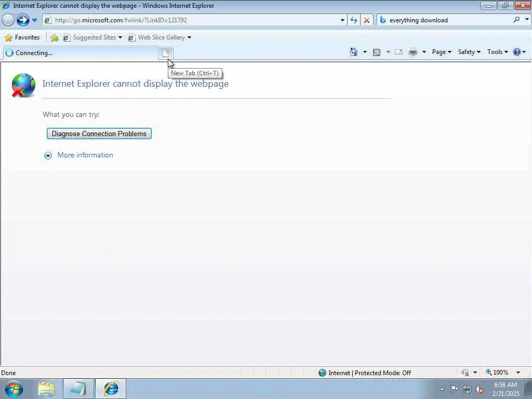Click the Bing search box
Image resolution: width=532 pixels, height=399 pixels.
[444, 20]
